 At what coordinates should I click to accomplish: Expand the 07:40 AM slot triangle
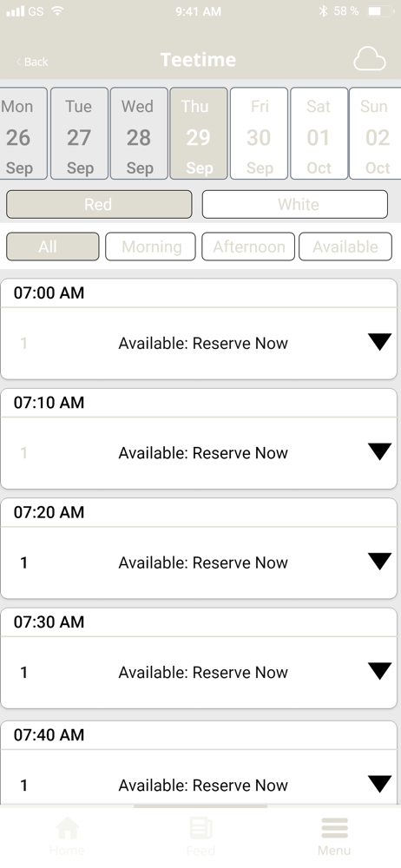[x=380, y=784]
